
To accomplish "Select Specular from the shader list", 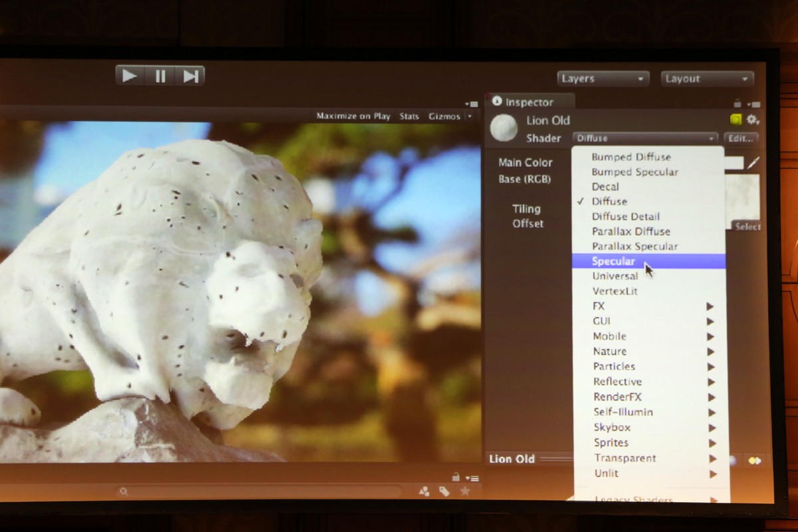I will tap(613, 261).
